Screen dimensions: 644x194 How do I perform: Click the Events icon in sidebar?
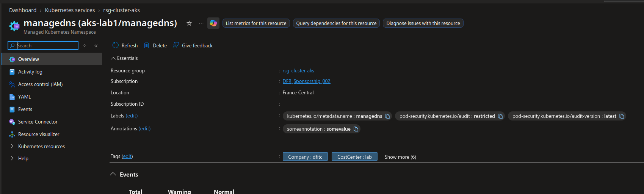[x=12, y=109]
